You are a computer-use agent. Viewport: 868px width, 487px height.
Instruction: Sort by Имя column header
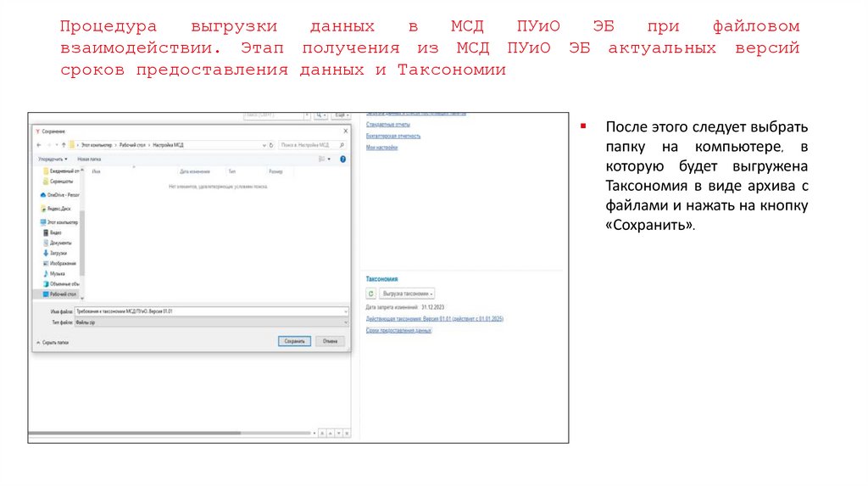coord(97,171)
